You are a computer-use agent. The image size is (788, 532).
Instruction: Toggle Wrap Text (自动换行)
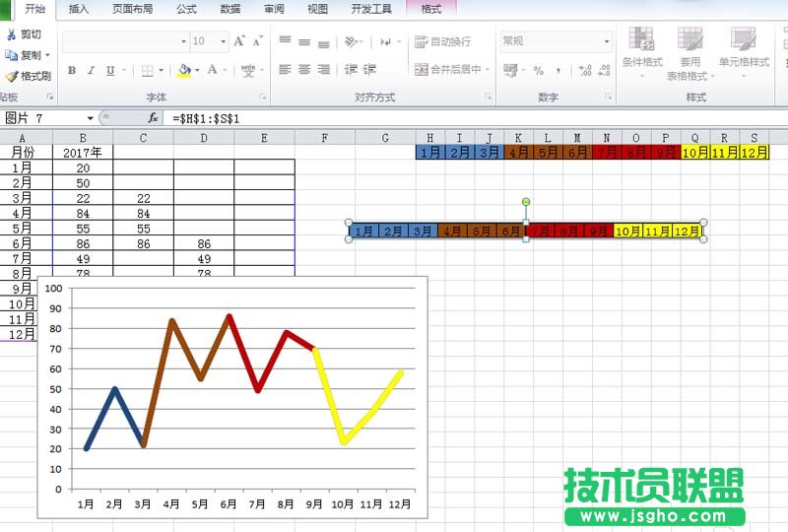pos(442,41)
